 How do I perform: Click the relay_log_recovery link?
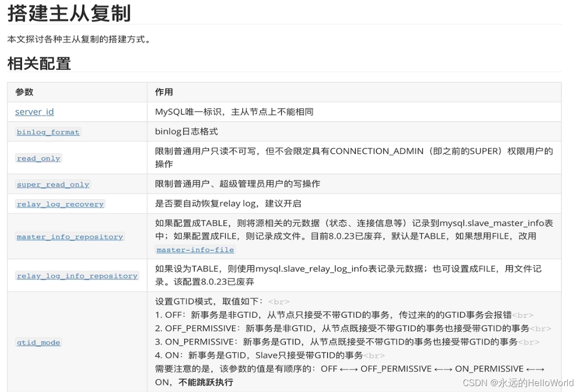[x=61, y=204]
